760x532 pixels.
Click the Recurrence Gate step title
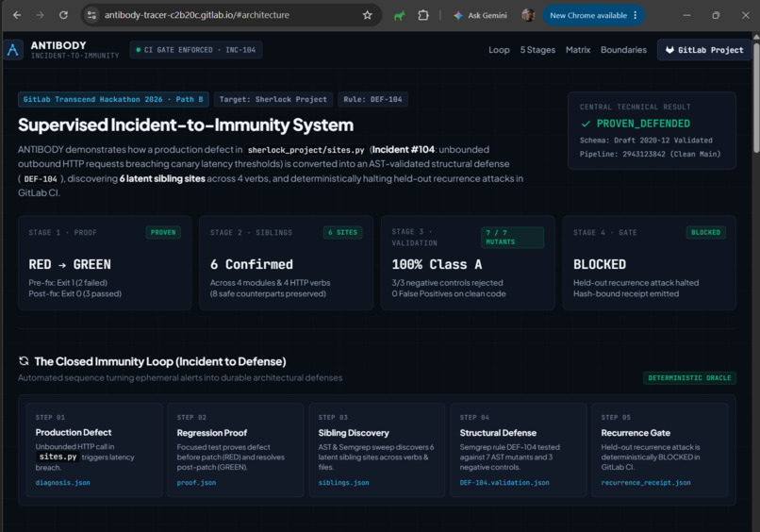coord(636,433)
